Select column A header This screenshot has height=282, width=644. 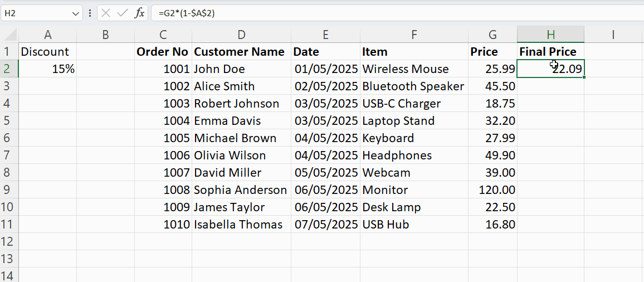(x=48, y=35)
